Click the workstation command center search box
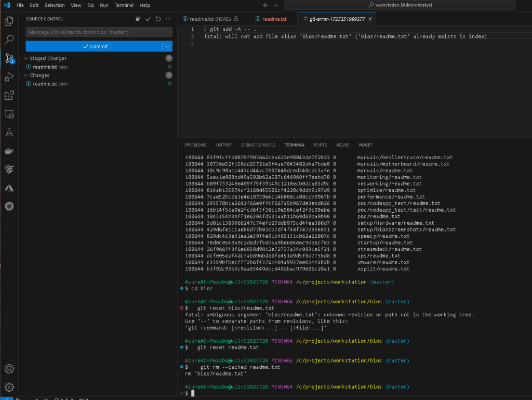This screenshot has width=532, height=400. click(400, 5)
